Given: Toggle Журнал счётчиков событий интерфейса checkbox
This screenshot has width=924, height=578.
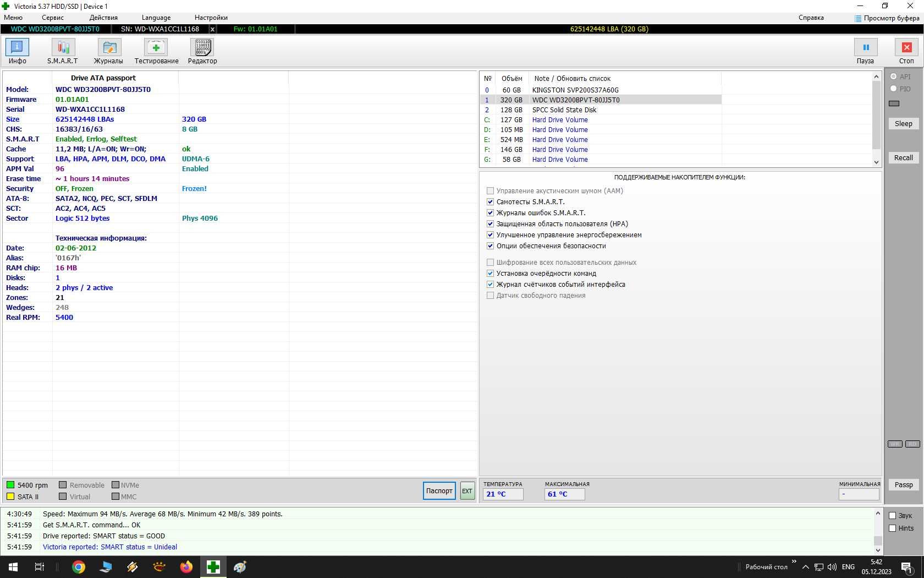Looking at the screenshot, I should 490,285.
